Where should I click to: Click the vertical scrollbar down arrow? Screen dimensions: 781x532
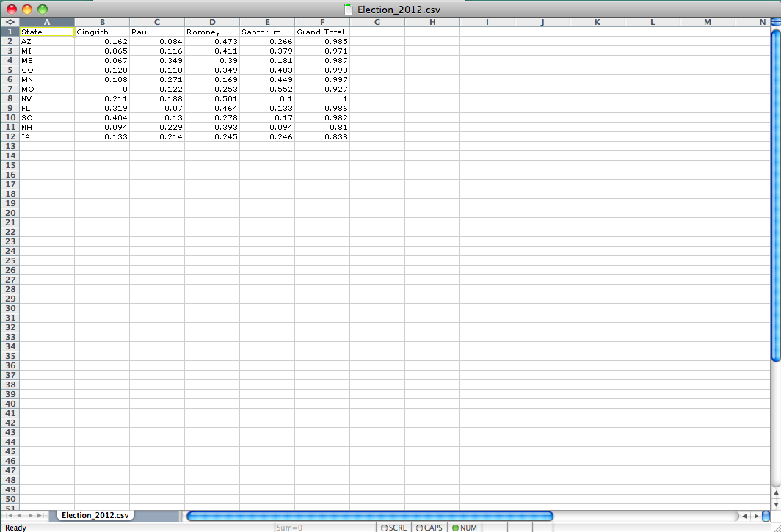click(x=776, y=503)
